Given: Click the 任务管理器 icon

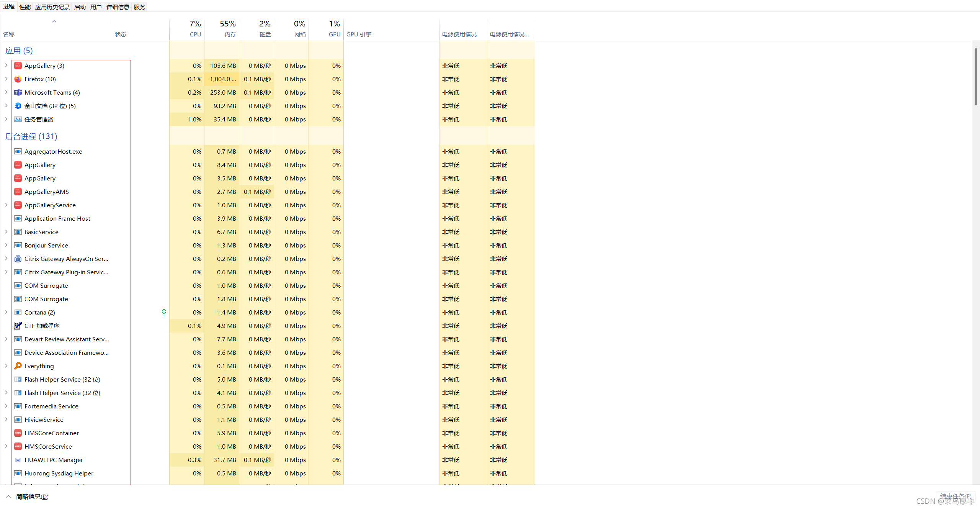Looking at the screenshot, I should tap(18, 120).
